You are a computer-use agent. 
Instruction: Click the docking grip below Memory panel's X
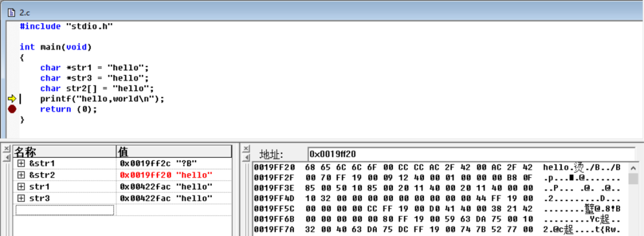246,157
